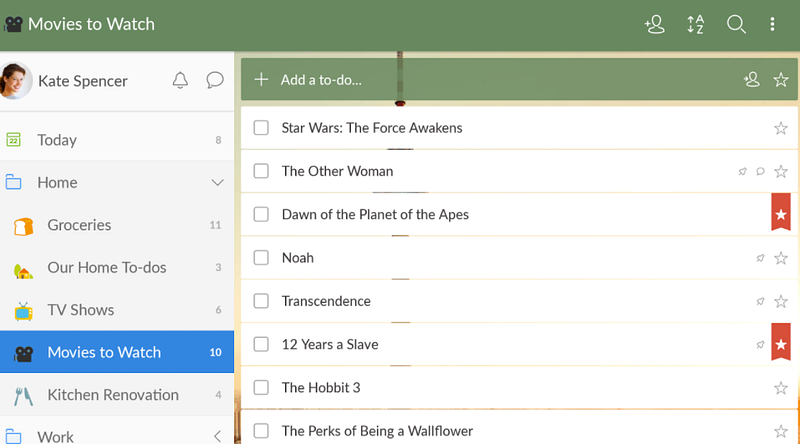The width and height of the screenshot is (800, 444).
Task: Click the Work folder icon
Action: pos(13,436)
